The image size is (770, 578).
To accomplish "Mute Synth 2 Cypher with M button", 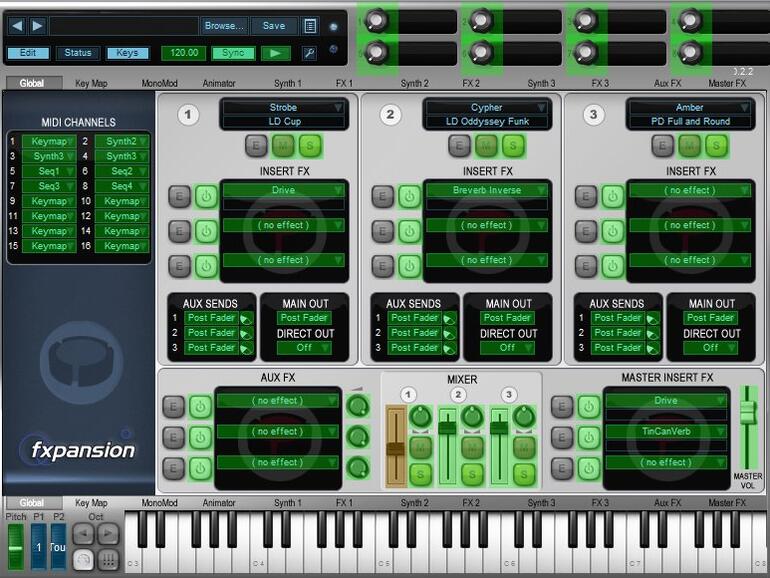I will (486, 145).
